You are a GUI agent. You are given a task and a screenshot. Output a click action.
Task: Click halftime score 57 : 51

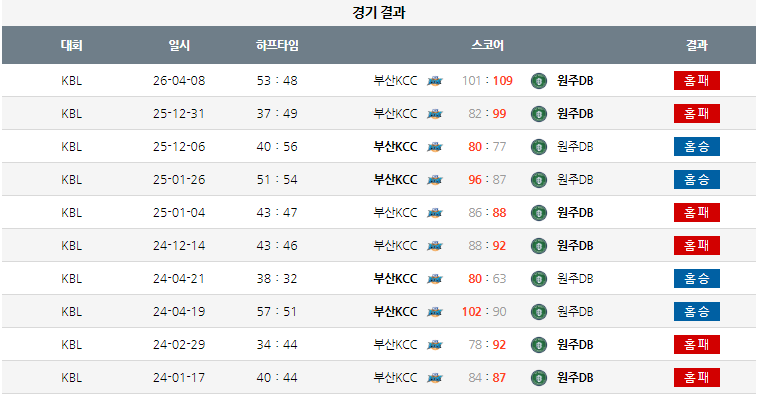point(277,312)
